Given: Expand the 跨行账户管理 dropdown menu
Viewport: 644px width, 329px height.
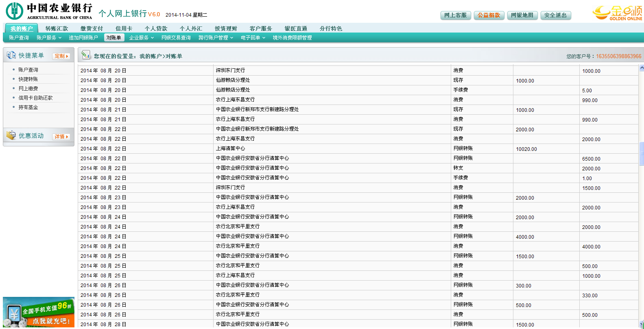Looking at the screenshot, I should click(x=216, y=38).
